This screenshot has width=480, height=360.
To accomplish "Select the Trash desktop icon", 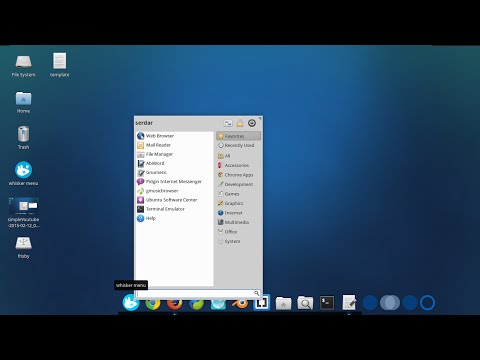I will 23,138.
